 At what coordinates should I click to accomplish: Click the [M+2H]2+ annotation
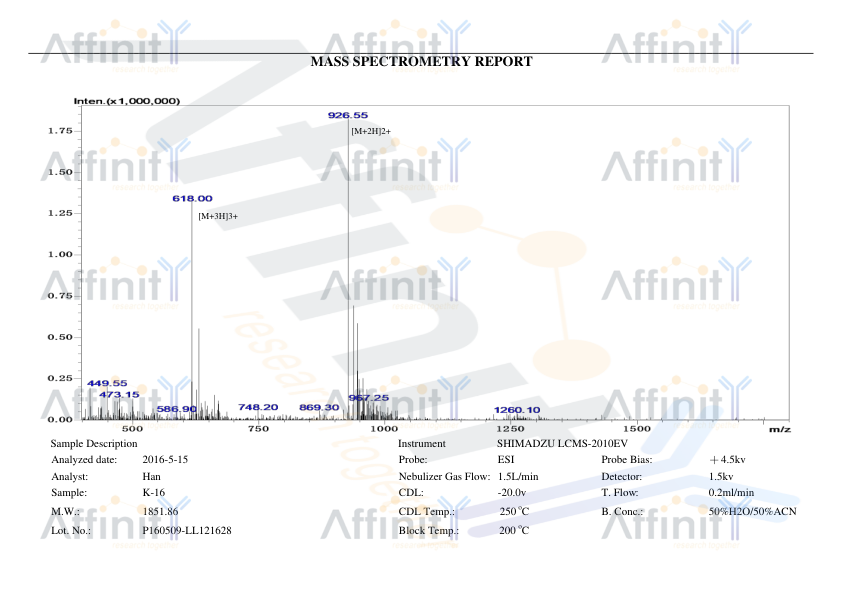coord(371,132)
